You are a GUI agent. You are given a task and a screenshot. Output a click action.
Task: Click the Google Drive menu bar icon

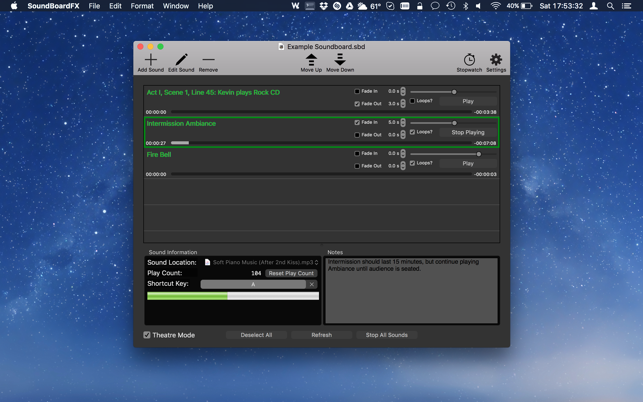(349, 6)
